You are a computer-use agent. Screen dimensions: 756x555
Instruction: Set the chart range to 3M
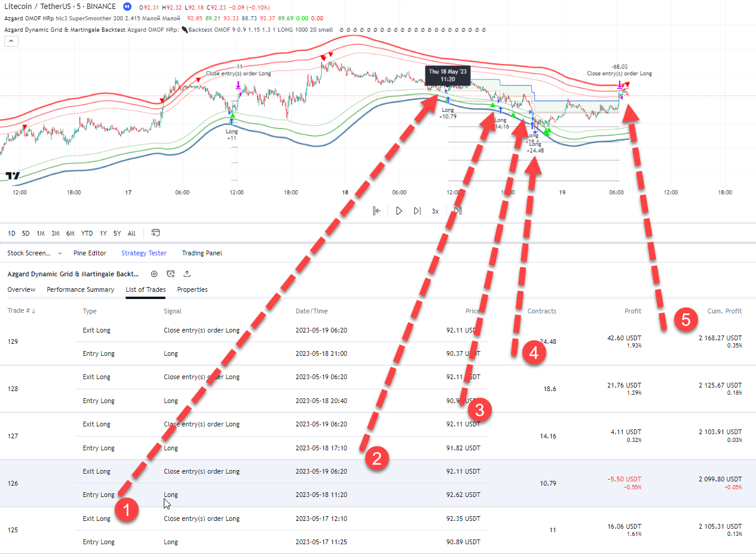coord(55,233)
